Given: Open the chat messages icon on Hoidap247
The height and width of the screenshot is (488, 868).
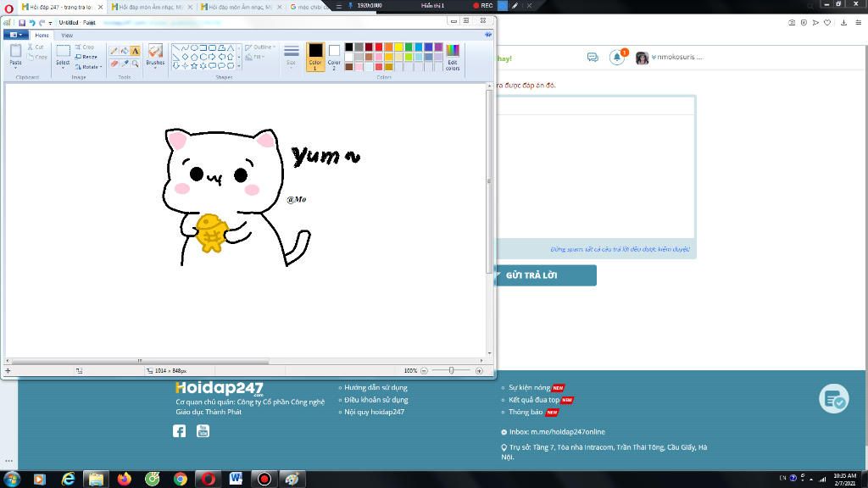Looking at the screenshot, I should pyautogui.click(x=593, y=57).
